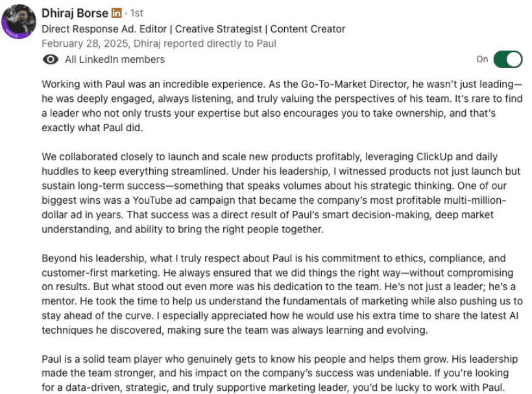Click the Dhiraj Borse name link

pyautogui.click(x=74, y=13)
